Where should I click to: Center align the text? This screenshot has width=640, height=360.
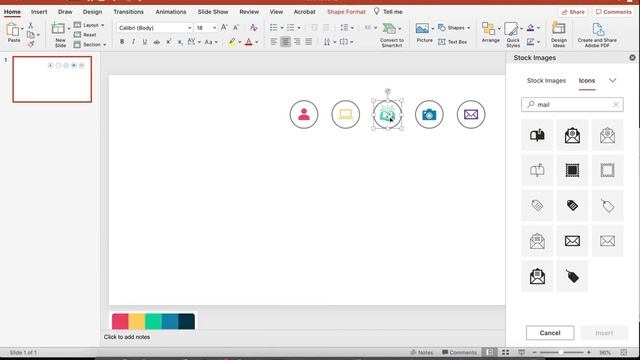(x=285, y=42)
